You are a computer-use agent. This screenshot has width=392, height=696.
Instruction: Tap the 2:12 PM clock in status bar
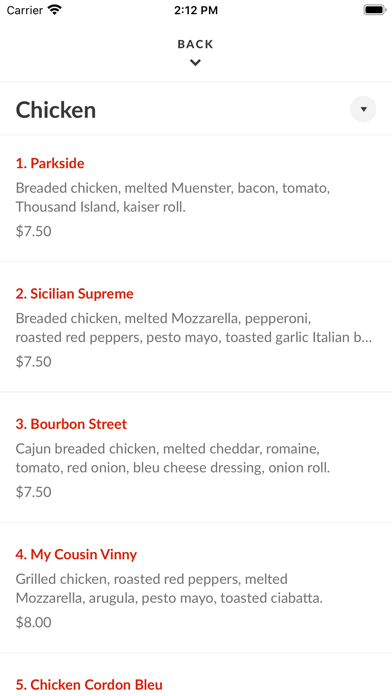coord(196,10)
